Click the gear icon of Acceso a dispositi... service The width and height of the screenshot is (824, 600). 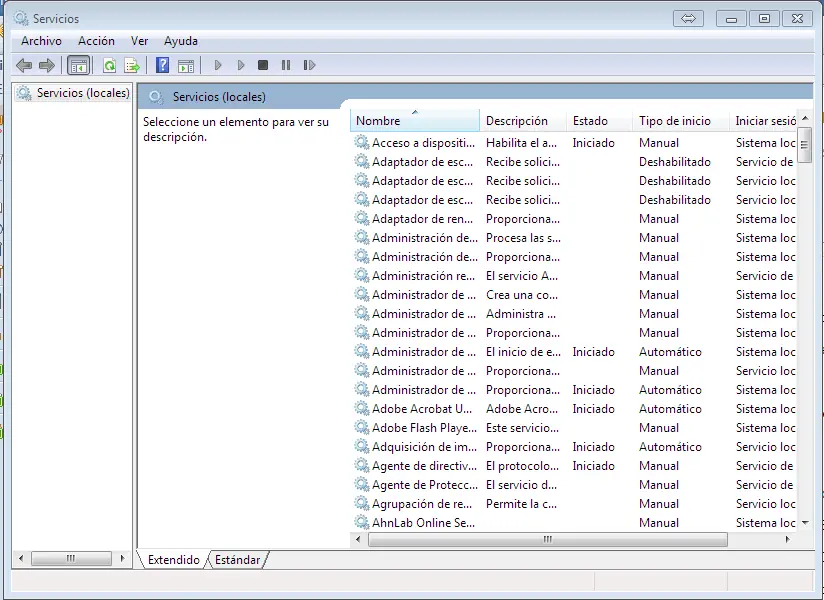click(x=362, y=142)
